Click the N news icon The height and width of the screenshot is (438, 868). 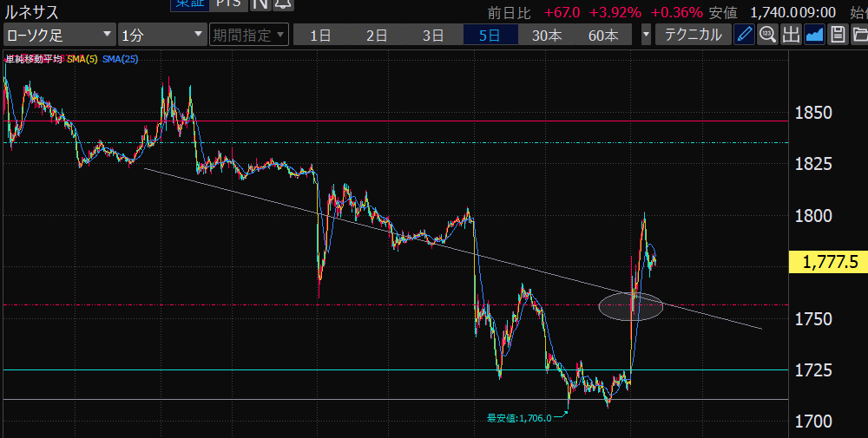[260, 4]
